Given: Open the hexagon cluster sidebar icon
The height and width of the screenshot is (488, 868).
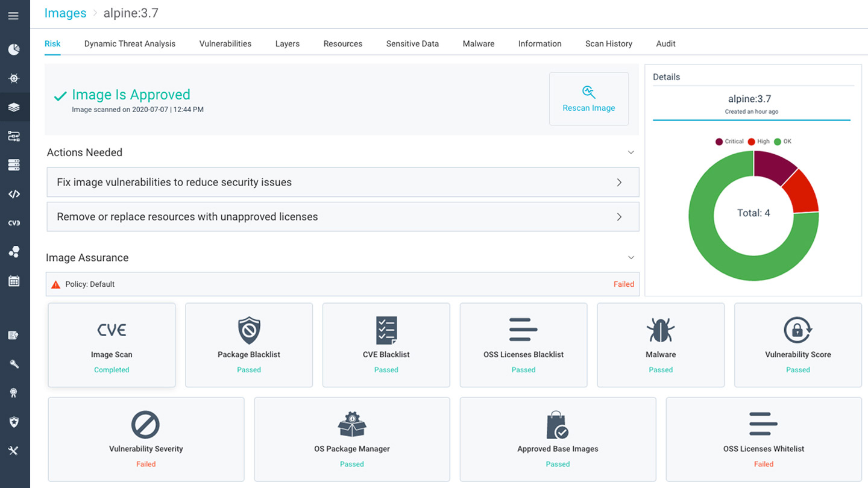Looking at the screenshot, I should pos(14,252).
